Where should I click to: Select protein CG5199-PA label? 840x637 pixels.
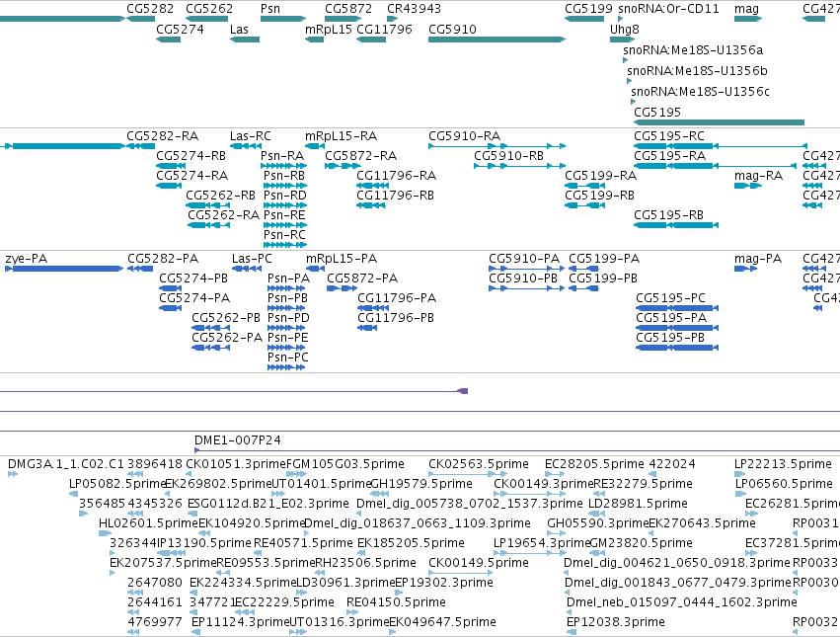click(604, 259)
